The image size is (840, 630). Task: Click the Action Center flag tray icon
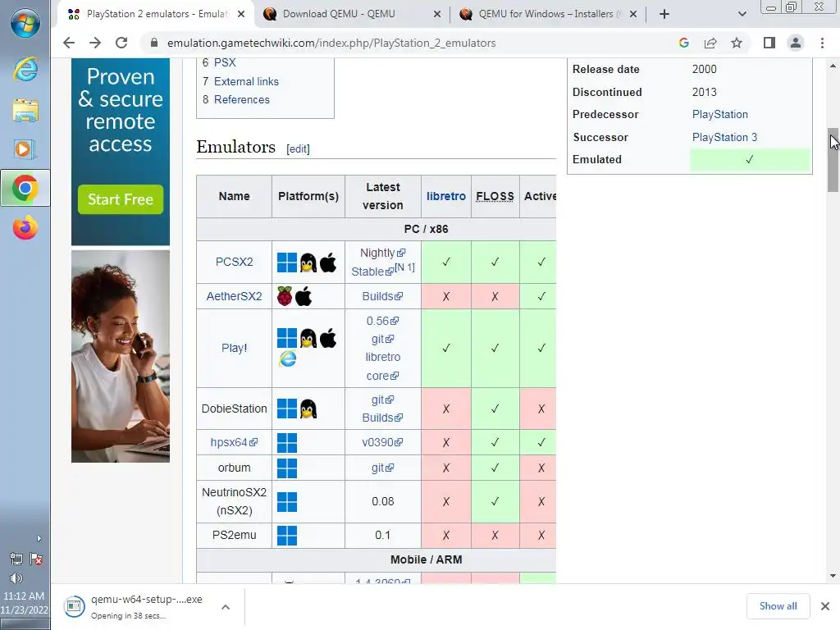click(36, 559)
